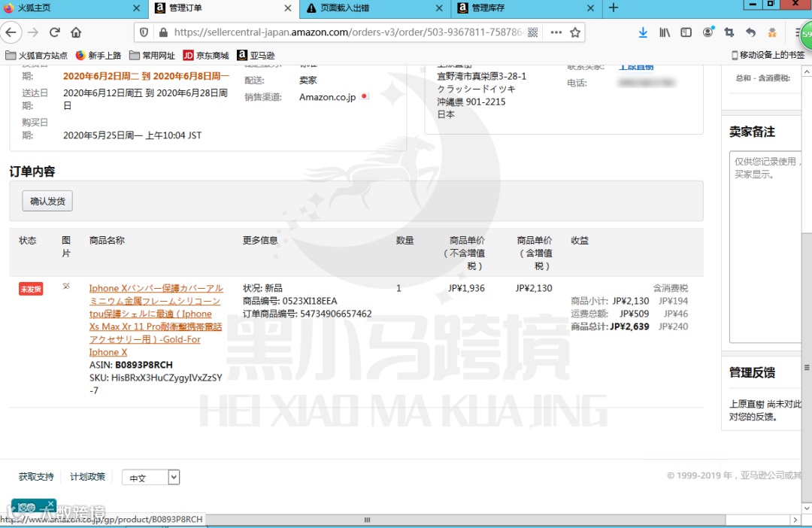Click the undo arrow toolbar icon
The height and width of the screenshot is (528, 812).
pyautogui.click(x=750, y=32)
